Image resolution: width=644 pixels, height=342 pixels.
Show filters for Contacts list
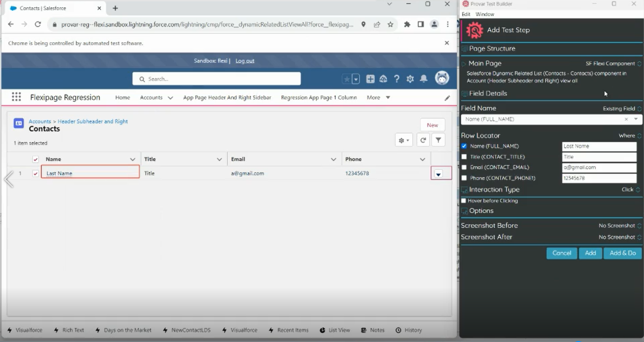coord(438,140)
